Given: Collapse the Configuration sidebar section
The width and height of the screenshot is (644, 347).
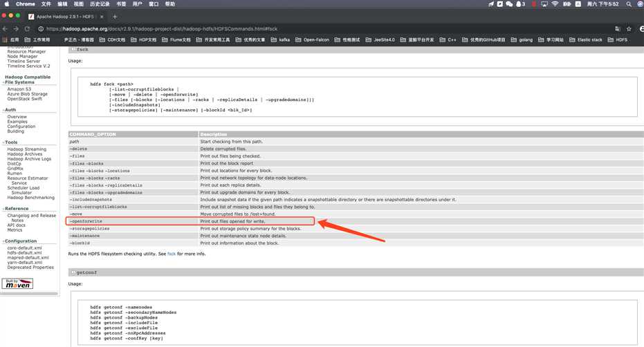Looking at the screenshot, I should pos(19,241).
